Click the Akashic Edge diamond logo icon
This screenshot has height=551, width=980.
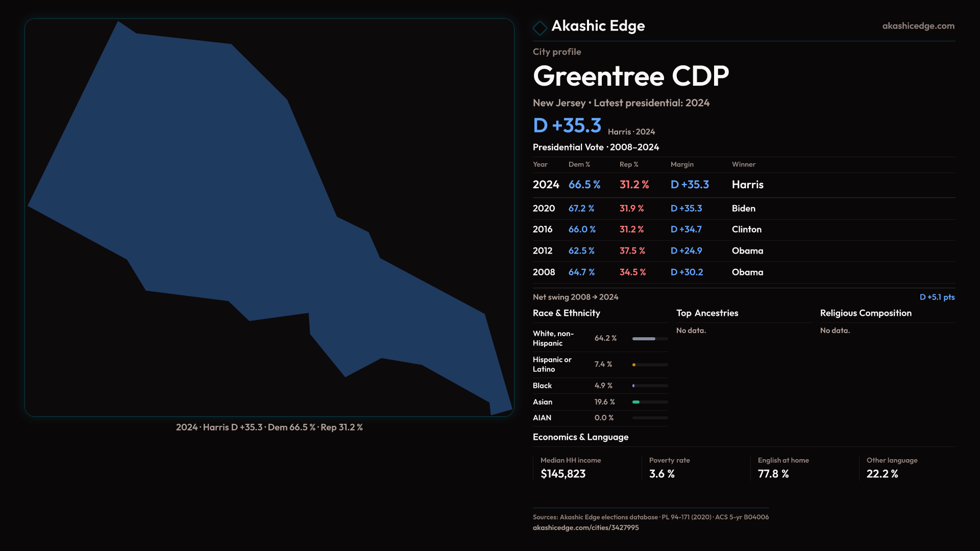coord(540,28)
